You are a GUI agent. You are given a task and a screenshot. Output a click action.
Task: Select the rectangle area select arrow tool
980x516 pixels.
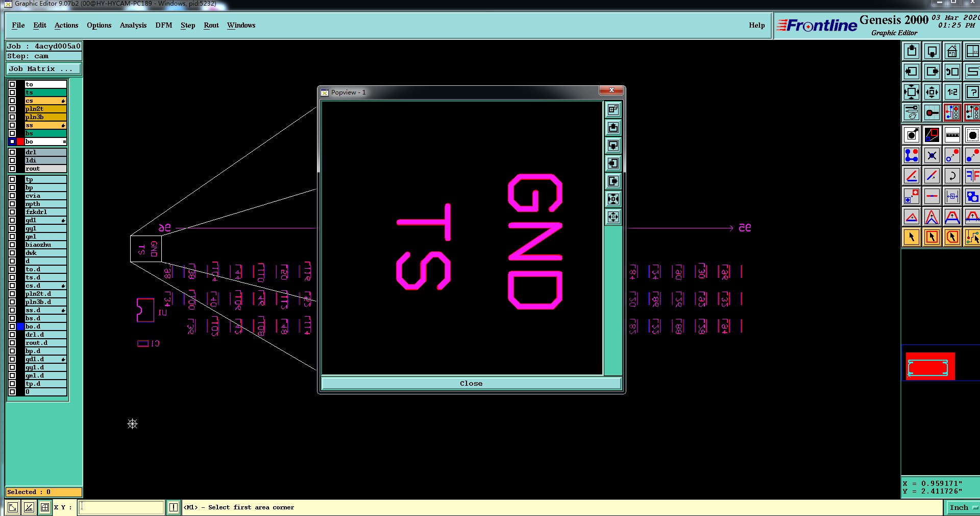tap(932, 237)
